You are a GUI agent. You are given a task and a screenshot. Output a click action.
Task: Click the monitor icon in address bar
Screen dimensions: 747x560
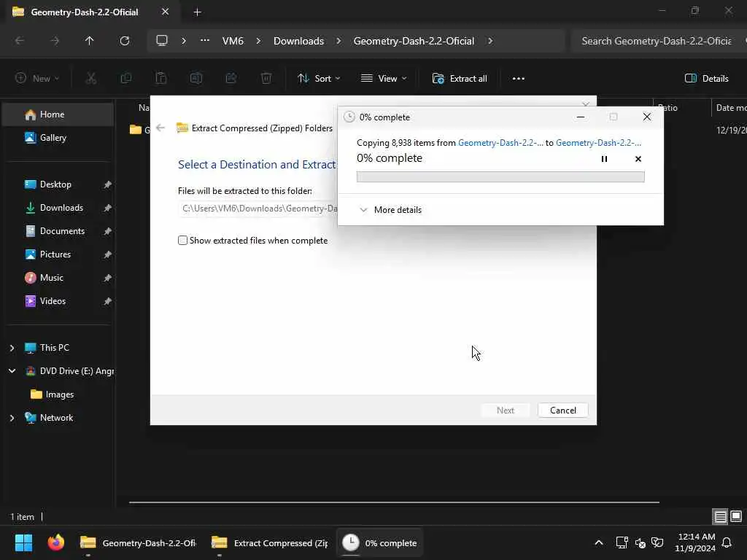click(162, 41)
